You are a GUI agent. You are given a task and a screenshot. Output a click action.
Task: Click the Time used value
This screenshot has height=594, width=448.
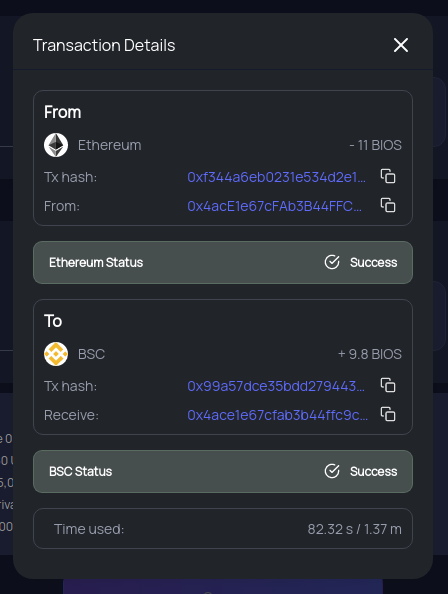354,529
